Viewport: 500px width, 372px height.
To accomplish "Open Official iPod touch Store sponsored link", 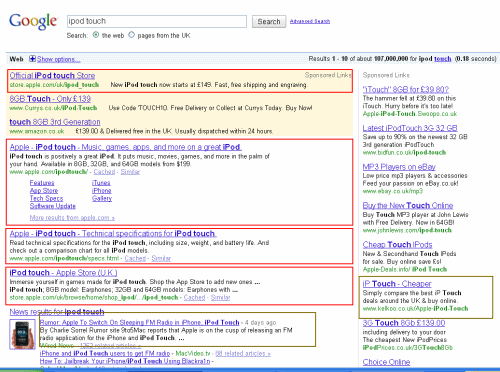I will pyautogui.click(x=52, y=76).
